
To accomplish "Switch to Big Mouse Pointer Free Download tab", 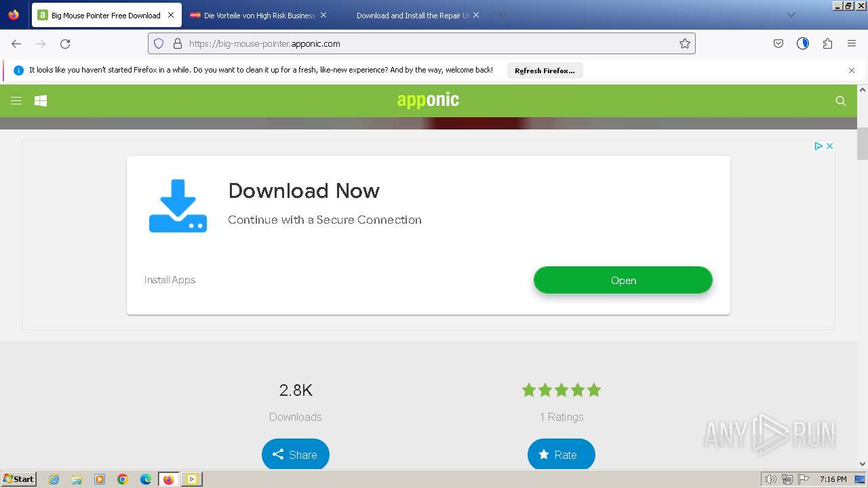I will 106,15.
